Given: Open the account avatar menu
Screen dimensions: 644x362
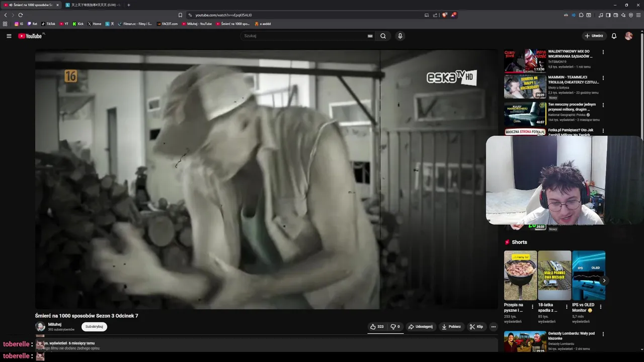Looking at the screenshot, I should [x=628, y=36].
